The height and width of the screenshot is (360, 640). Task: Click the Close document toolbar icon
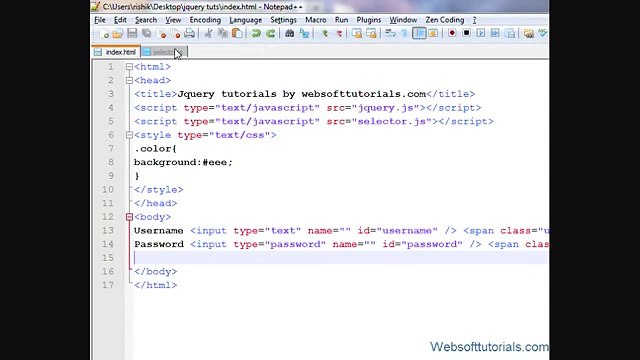pos(162,33)
